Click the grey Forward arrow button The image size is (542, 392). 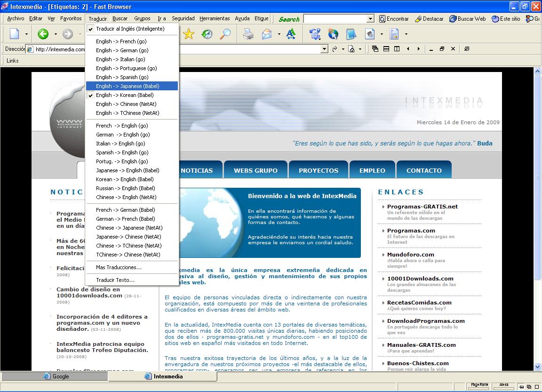(x=68, y=34)
